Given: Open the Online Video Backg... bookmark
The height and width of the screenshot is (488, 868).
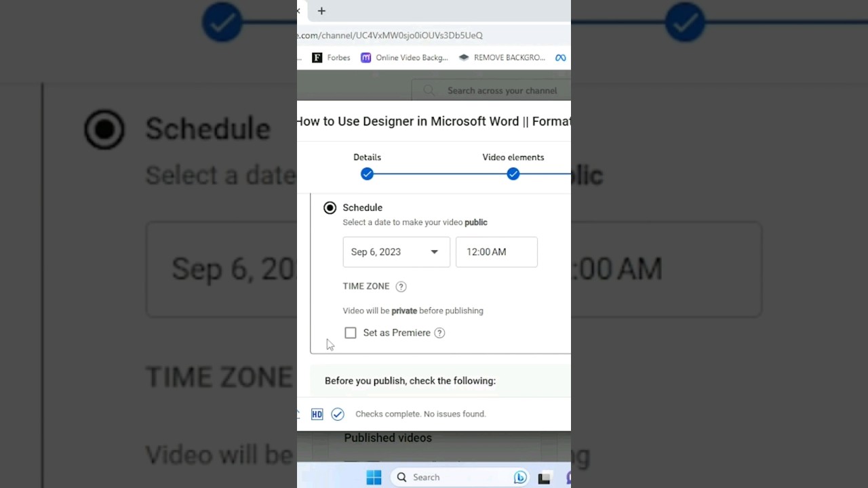Looking at the screenshot, I should (x=405, y=58).
